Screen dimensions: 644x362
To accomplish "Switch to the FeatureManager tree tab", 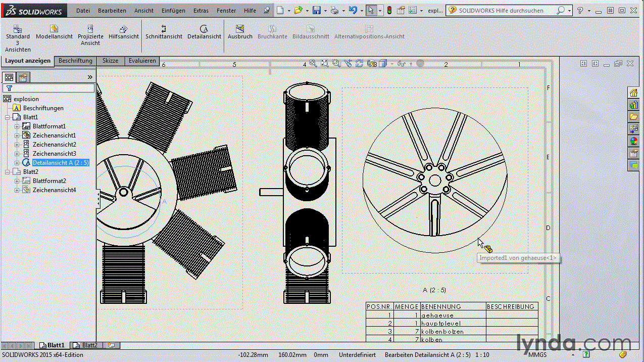I will point(9,77).
